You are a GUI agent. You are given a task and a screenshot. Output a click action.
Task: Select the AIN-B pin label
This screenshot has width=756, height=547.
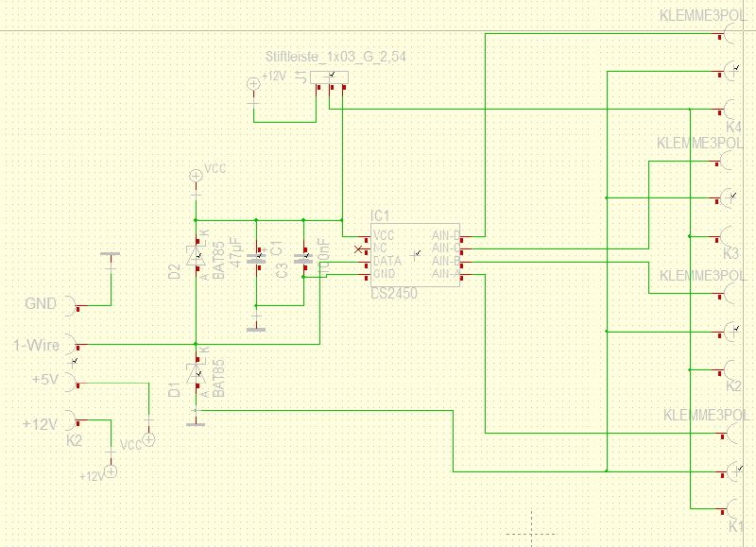[446, 261]
